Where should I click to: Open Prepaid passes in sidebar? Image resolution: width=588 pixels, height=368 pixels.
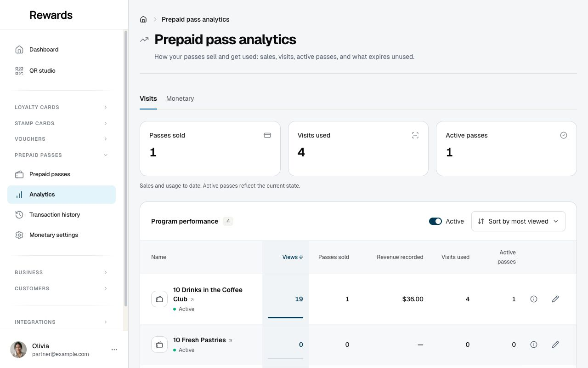coord(62,174)
